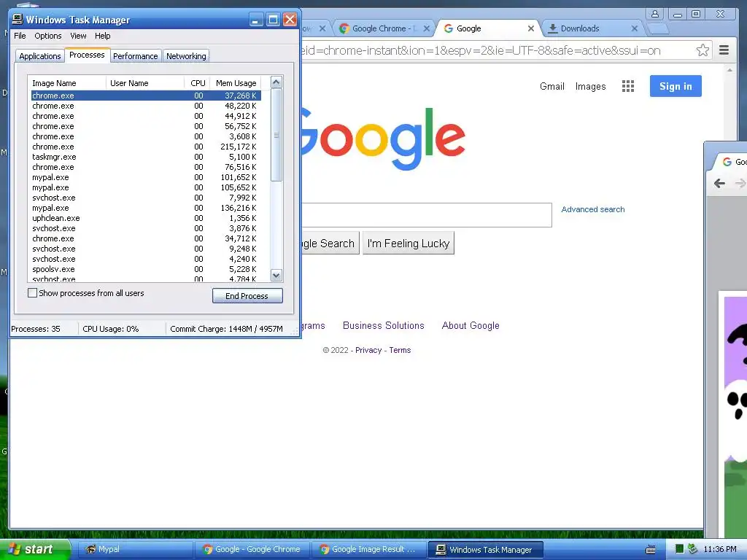Screen dimensions: 747x560
Task: Switch to Google - Google Chrome taskbar button
Action: tap(252, 549)
